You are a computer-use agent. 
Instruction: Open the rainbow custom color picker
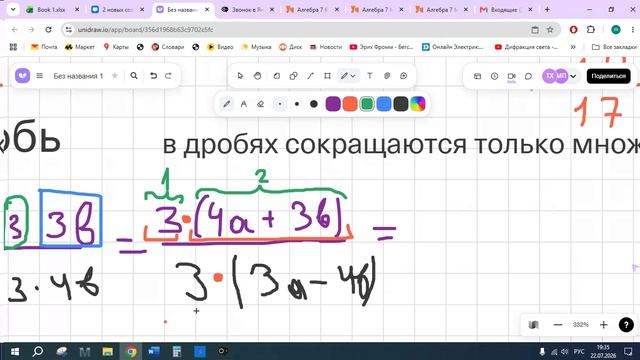[418, 104]
